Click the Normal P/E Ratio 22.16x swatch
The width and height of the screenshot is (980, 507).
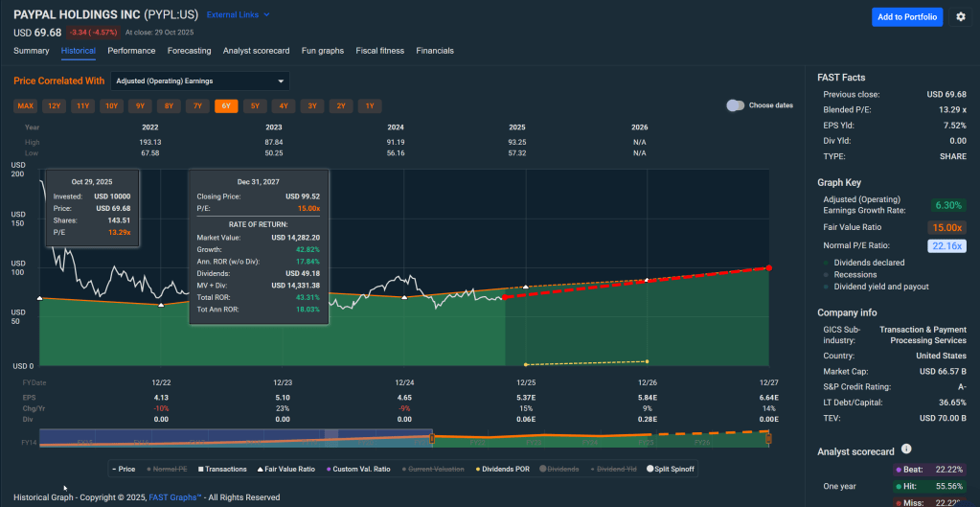[x=949, y=246]
